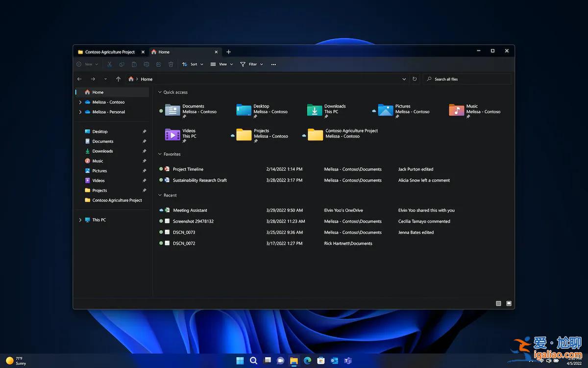Collapse the Quick access section

159,92
